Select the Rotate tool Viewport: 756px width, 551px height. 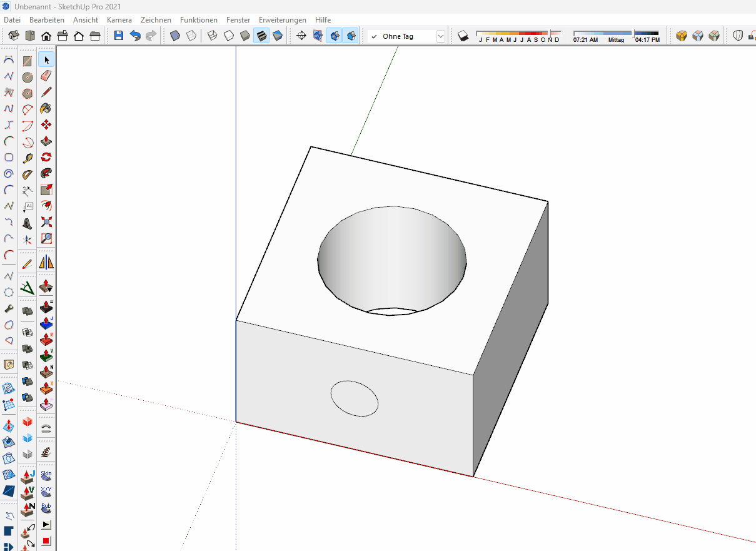46,158
